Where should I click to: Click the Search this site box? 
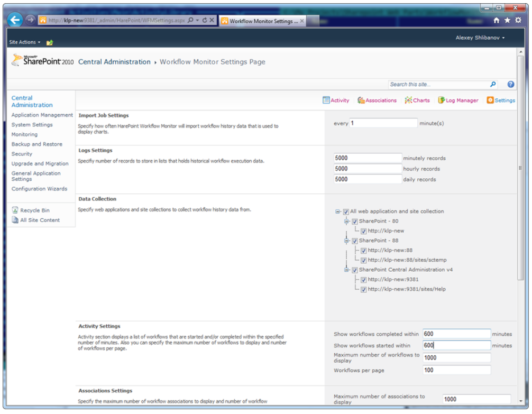coord(438,84)
